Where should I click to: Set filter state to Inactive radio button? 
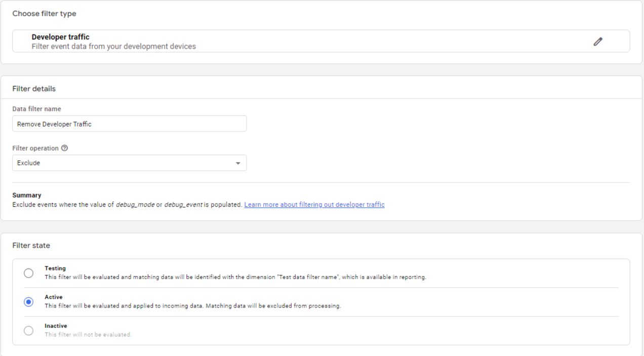pos(29,331)
